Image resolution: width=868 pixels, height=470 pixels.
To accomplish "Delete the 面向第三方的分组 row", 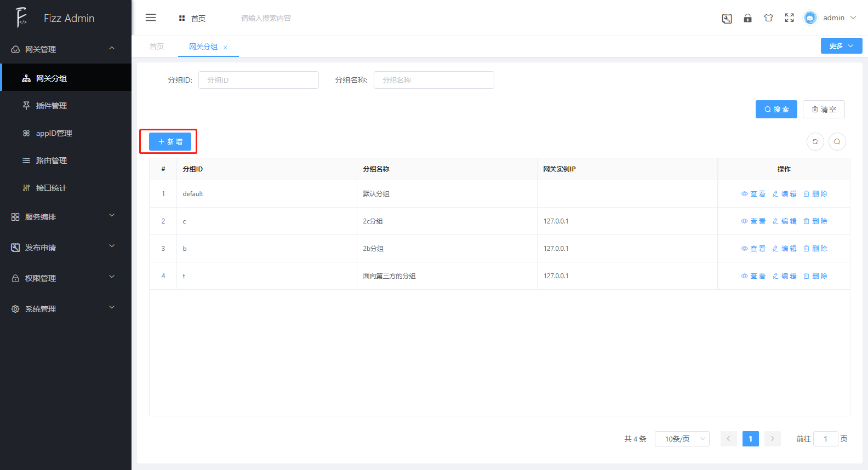I will click(815, 276).
